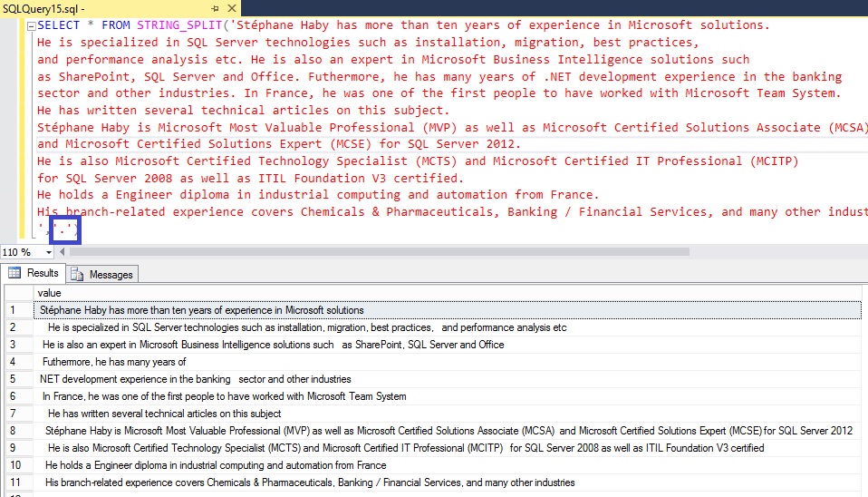This screenshot has height=497, width=868.
Task: Select cell 'He is specialized in SQL Server technologies'
Action: pyautogui.click(x=448, y=327)
